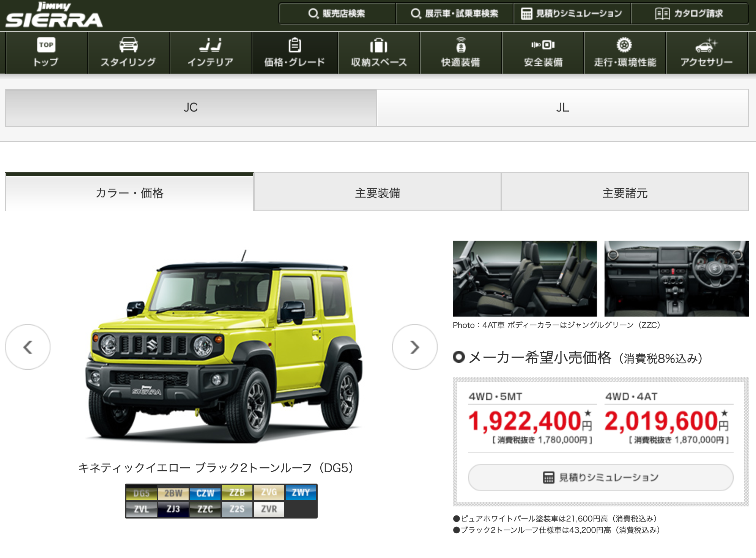Click the 2,019,600円 4AT price
Viewport: 756px width, 558px height.
(667, 421)
